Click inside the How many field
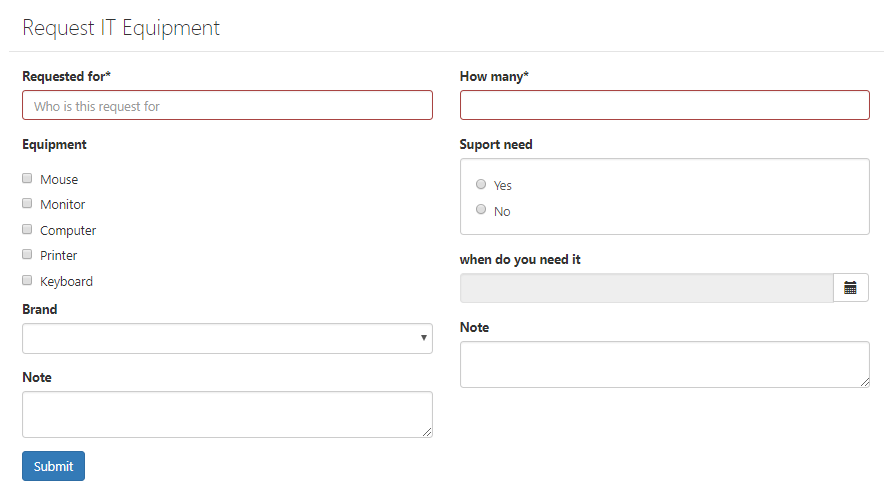 [664, 105]
